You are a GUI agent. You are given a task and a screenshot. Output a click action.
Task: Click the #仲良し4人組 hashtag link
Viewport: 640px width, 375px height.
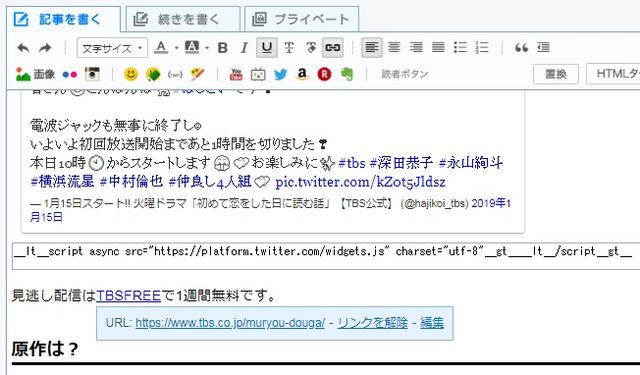[210, 182]
